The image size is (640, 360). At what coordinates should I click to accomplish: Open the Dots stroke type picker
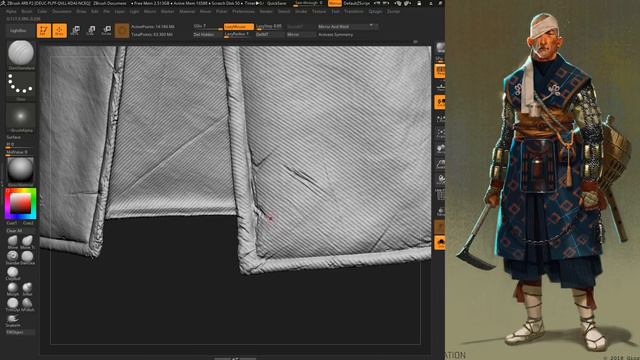pyautogui.click(x=21, y=87)
